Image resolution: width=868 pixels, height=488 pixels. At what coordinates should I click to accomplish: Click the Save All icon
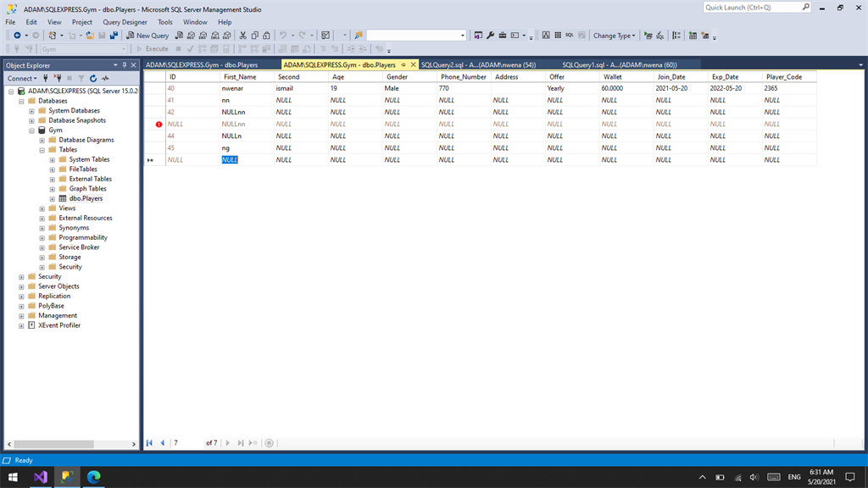[x=114, y=36]
